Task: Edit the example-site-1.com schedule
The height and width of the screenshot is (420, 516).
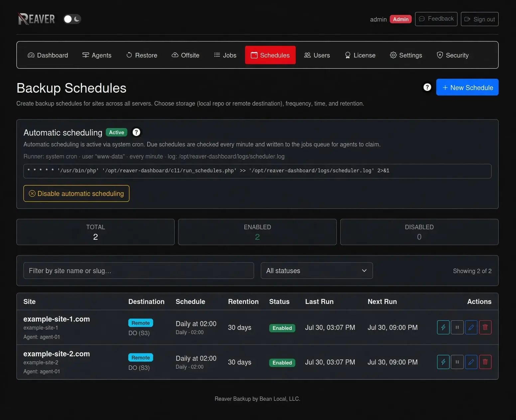Action: (x=471, y=327)
